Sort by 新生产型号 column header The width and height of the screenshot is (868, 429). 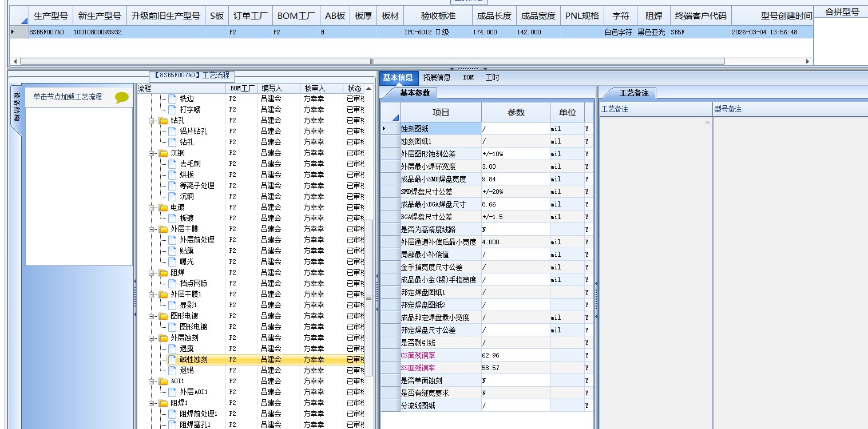(100, 16)
